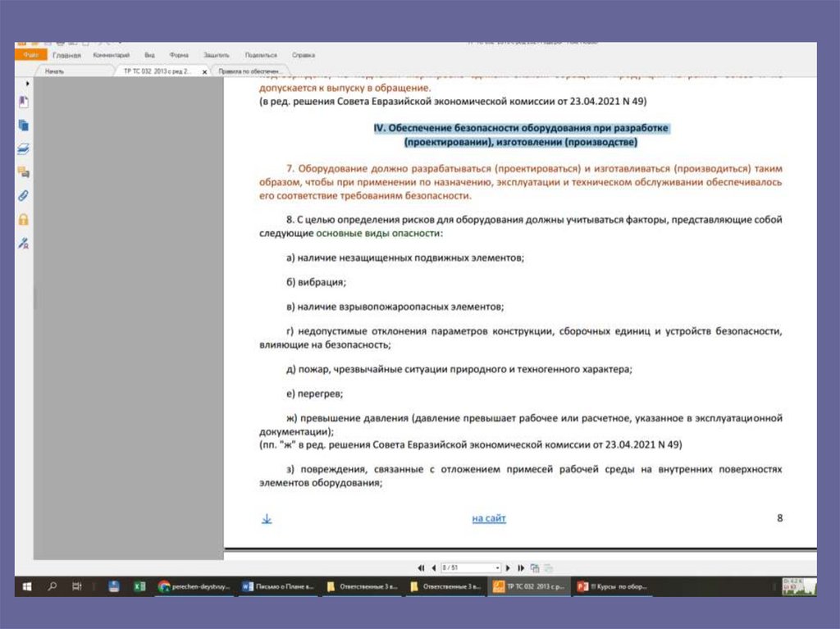This screenshot has width=840, height=629.
Task: Open the page number dropdown arrow
Action: pyautogui.click(x=498, y=568)
